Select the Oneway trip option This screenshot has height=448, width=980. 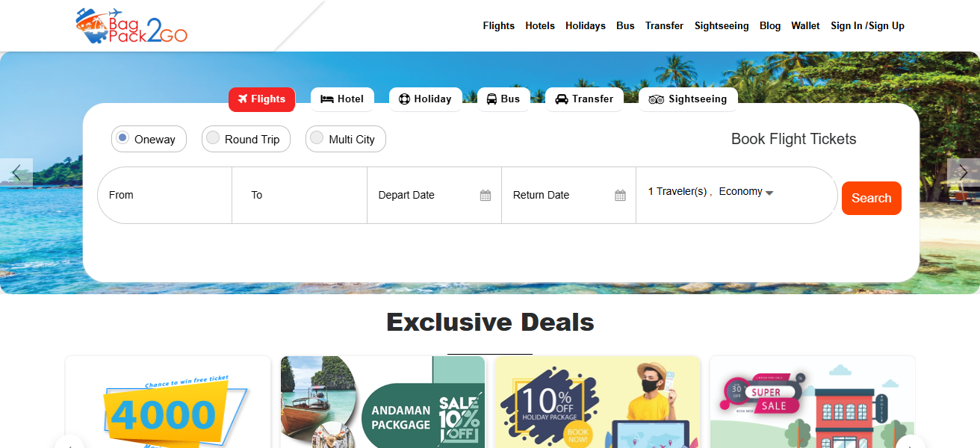[x=149, y=139]
